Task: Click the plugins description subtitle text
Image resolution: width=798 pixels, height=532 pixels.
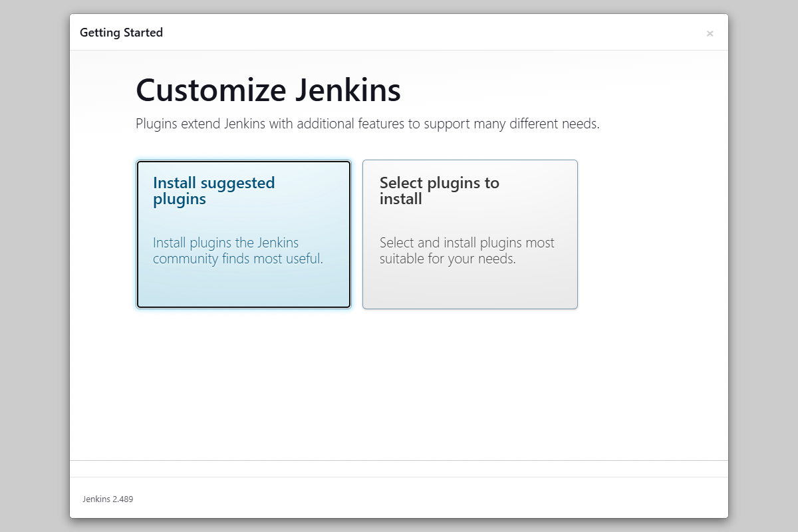Action: pos(366,124)
